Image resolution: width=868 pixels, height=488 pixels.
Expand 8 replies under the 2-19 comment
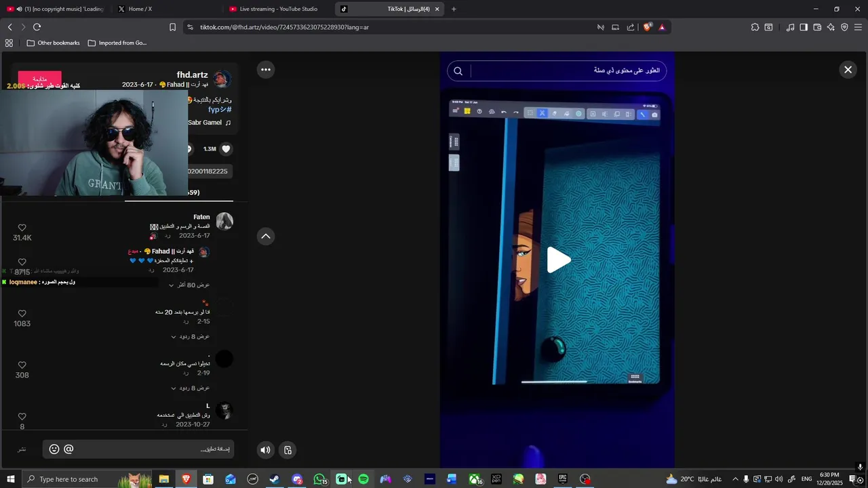(x=190, y=388)
